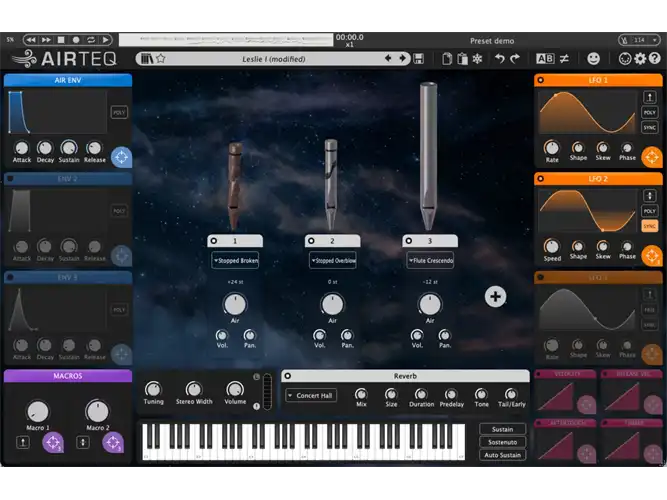Click the Sostenuto pedal button
This screenshot has height=500, width=667.
[x=502, y=442]
